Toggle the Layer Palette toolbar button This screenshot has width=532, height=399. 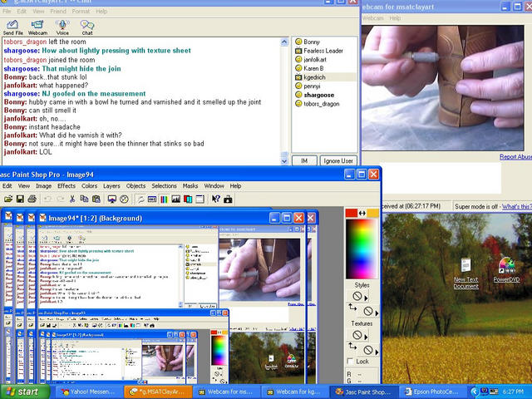188,199
